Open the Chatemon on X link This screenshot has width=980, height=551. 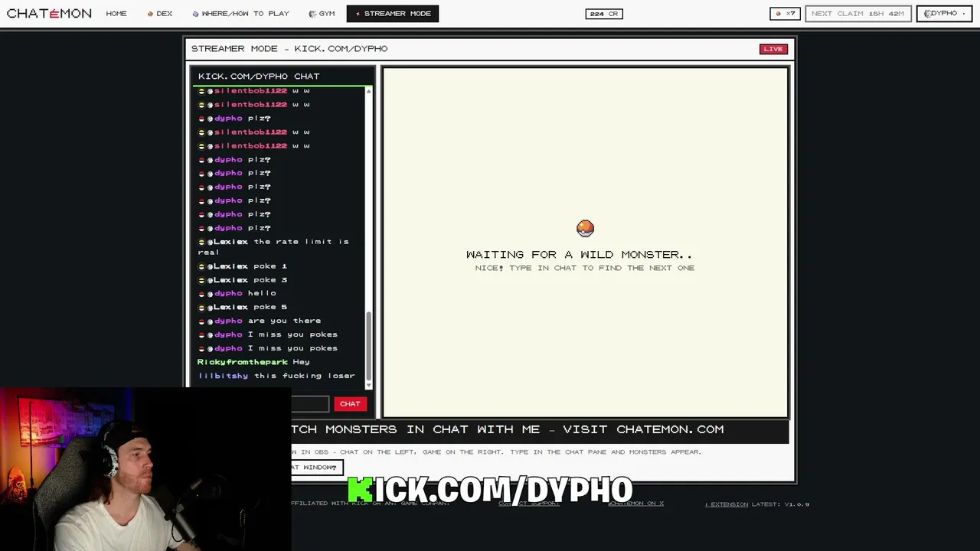click(x=635, y=504)
